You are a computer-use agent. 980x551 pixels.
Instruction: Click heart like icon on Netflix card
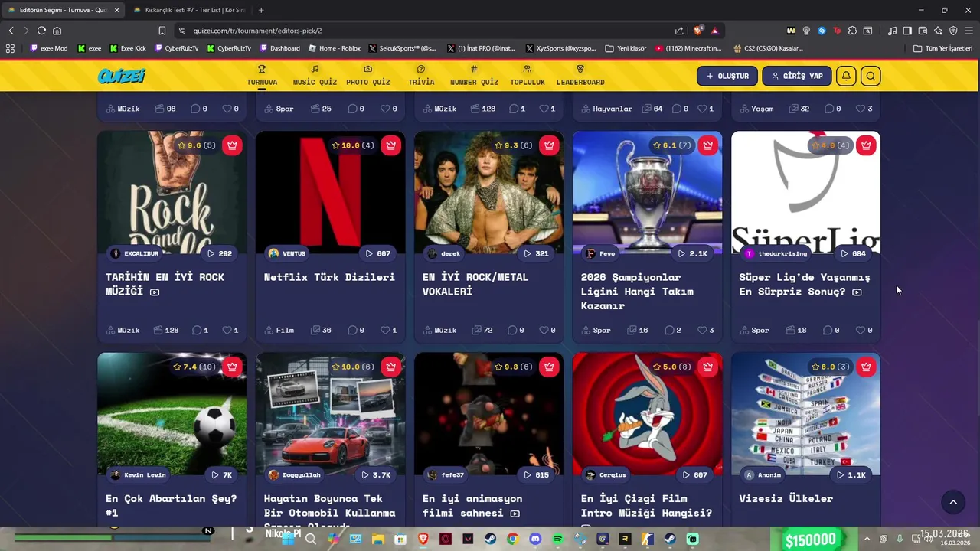click(x=385, y=331)
